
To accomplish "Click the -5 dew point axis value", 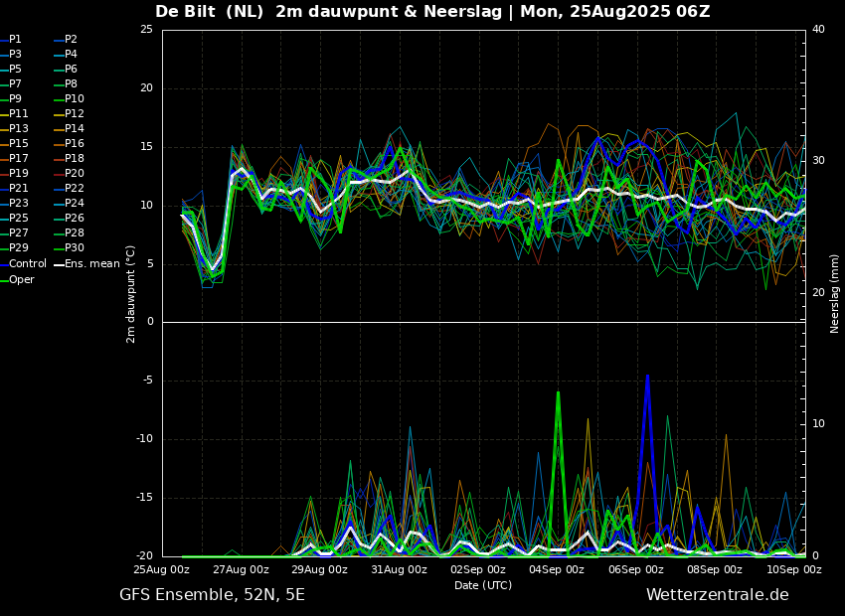I will (x=148, y=381).
